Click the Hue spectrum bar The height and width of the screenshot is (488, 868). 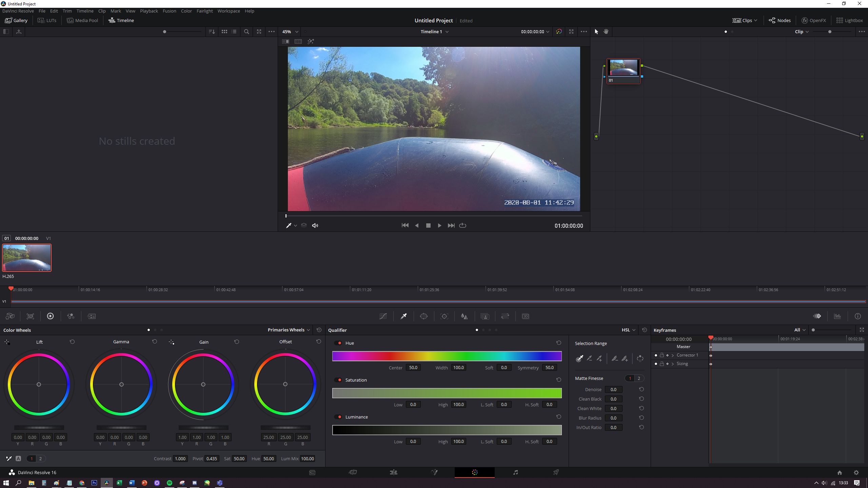coord(447,356)
